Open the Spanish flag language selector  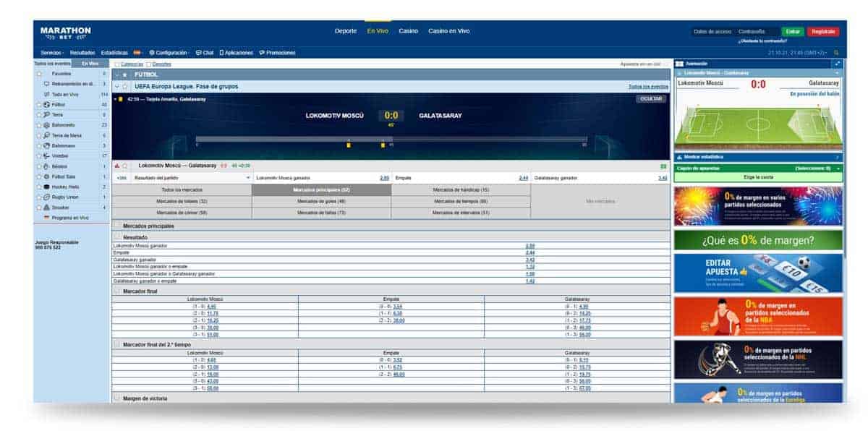point(137,53)
